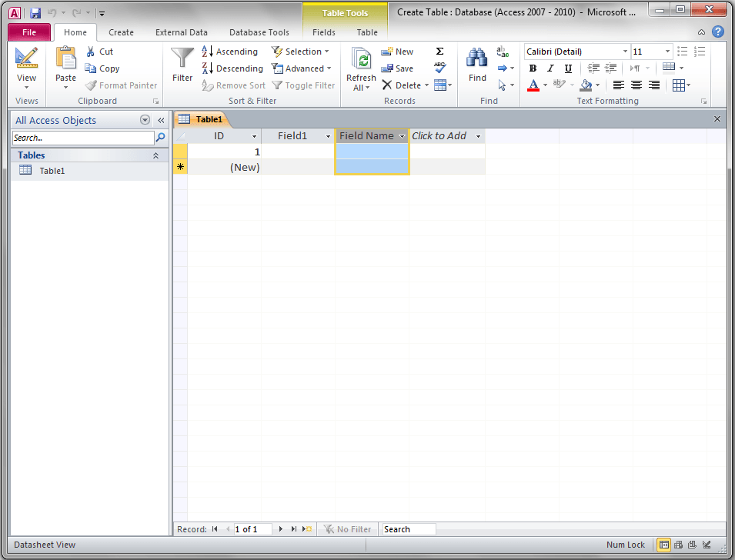Screen dimensions: 735x560
Task: Close Table1 with the X button
Action: click(717, 119)
